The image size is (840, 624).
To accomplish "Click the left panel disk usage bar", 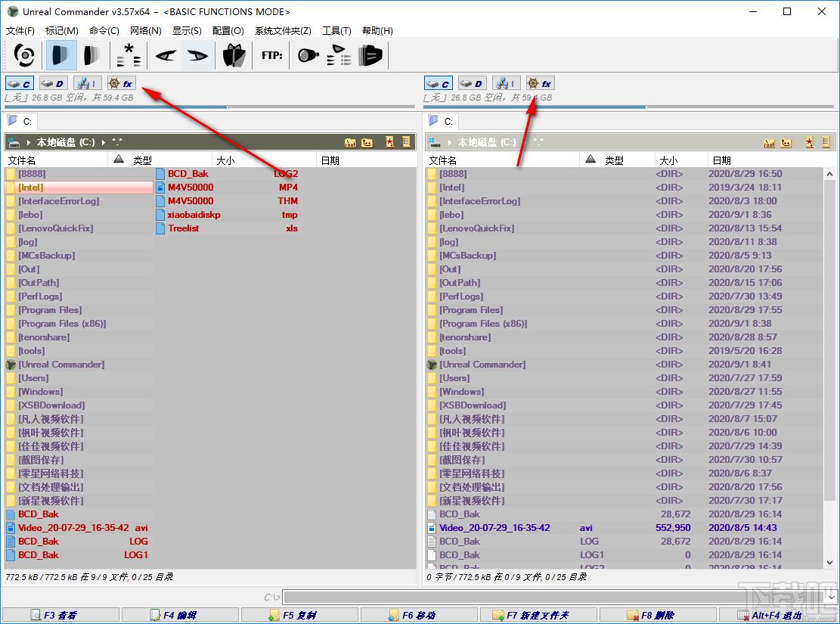I will (209, 107).
